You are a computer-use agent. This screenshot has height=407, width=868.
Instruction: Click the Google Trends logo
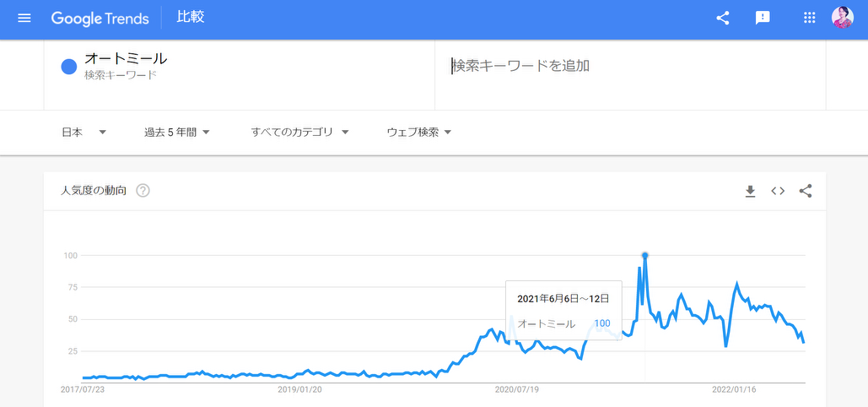100,19
